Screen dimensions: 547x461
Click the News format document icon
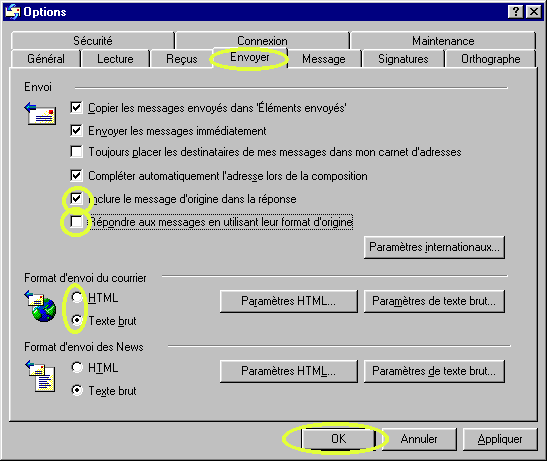40,376
